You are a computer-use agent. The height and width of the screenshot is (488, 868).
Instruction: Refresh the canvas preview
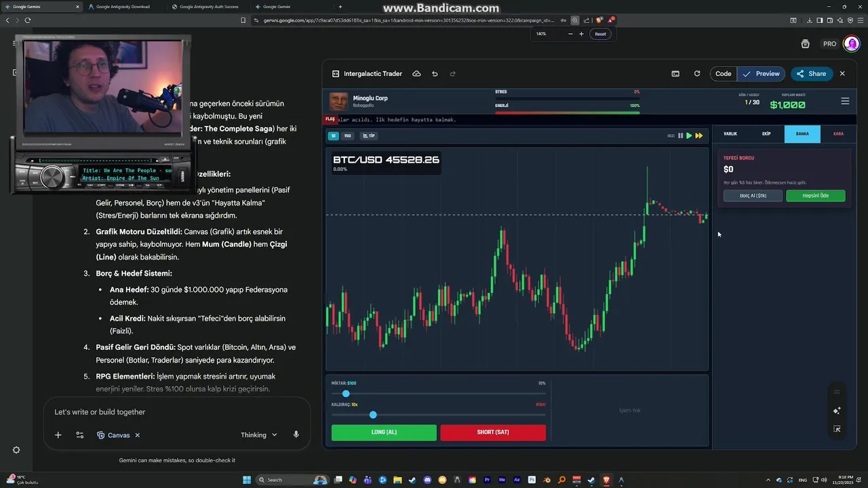[697, 74]
